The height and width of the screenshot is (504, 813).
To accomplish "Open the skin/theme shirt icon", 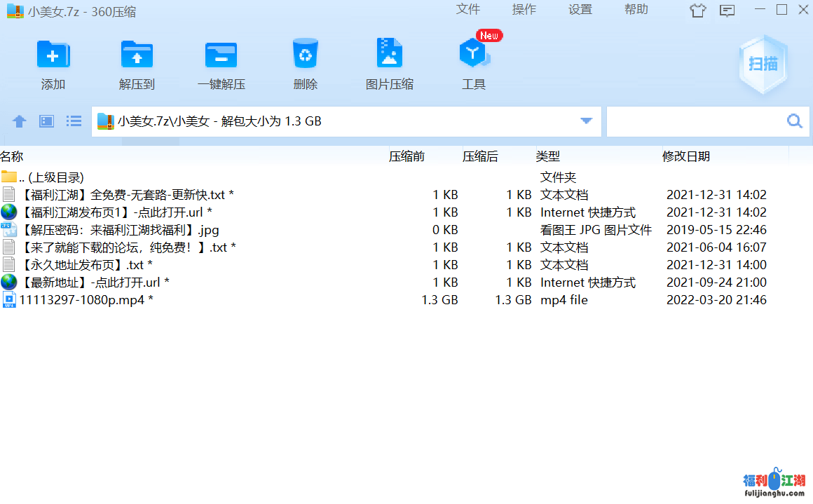I will (697, 11).
